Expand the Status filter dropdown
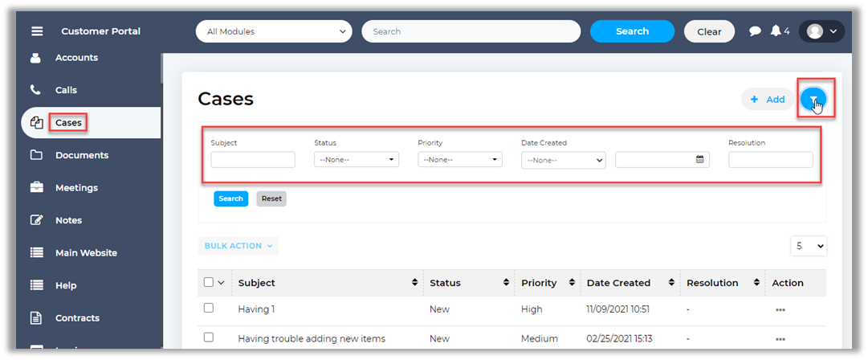The width and height of the screenshot is (868, 360). click(x=356, y=160)
